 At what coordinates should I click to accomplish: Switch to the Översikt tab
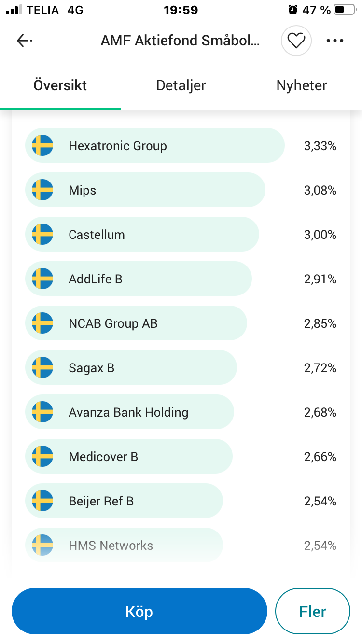60,86
